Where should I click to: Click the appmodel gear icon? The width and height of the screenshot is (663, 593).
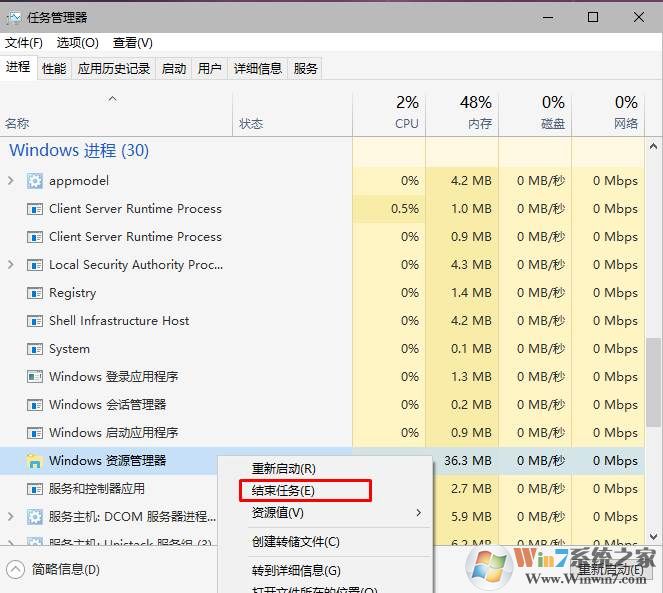point(35,181)
